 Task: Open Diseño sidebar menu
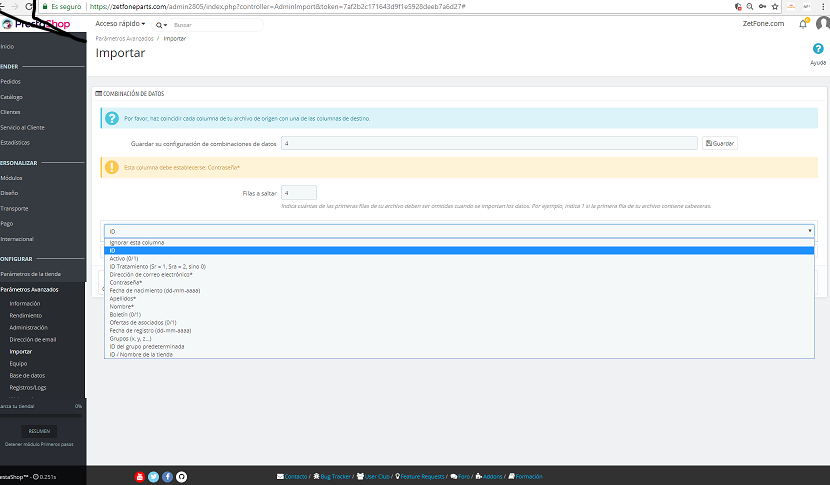click(x=9, y=193)
